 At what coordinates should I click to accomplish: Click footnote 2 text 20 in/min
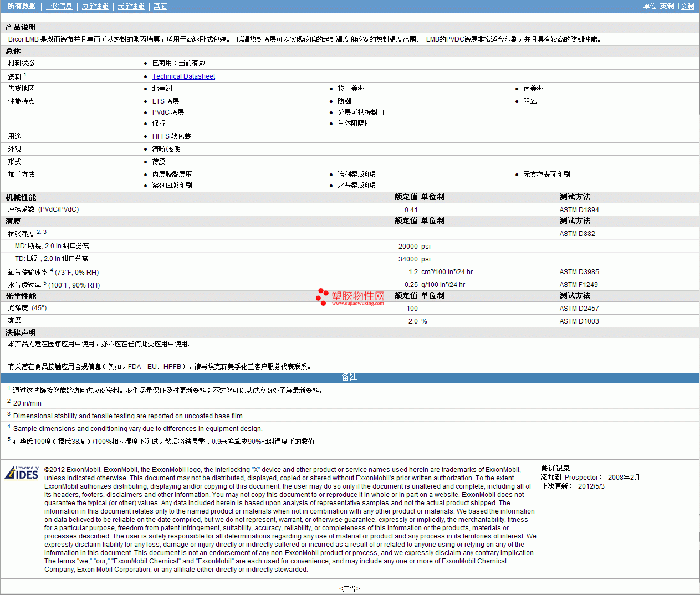(x=27, y=403)
